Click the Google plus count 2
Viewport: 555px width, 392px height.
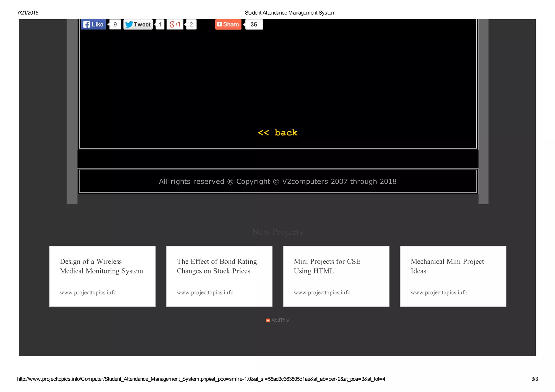pos(191,24)
